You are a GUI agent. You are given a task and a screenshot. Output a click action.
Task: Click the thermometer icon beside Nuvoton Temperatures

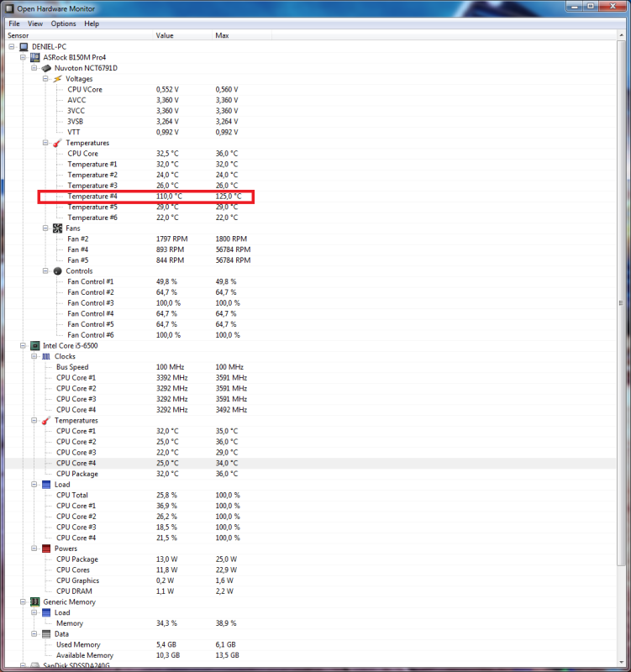[x=57, y=143]
